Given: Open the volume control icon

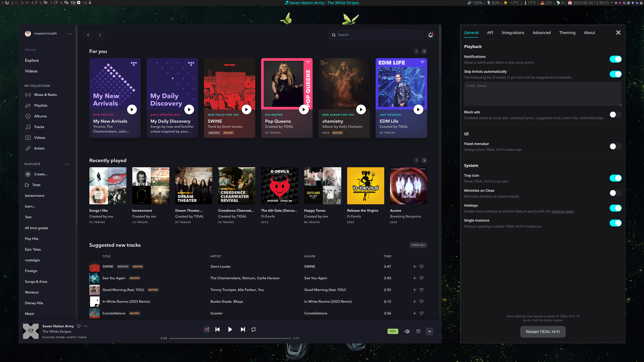Looking at the screenshot, I should point(407,331).
